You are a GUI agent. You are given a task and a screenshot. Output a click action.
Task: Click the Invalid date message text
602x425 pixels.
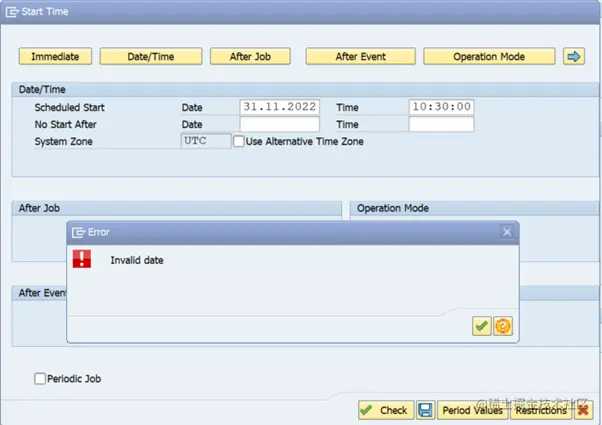click(x=137, y=260)
